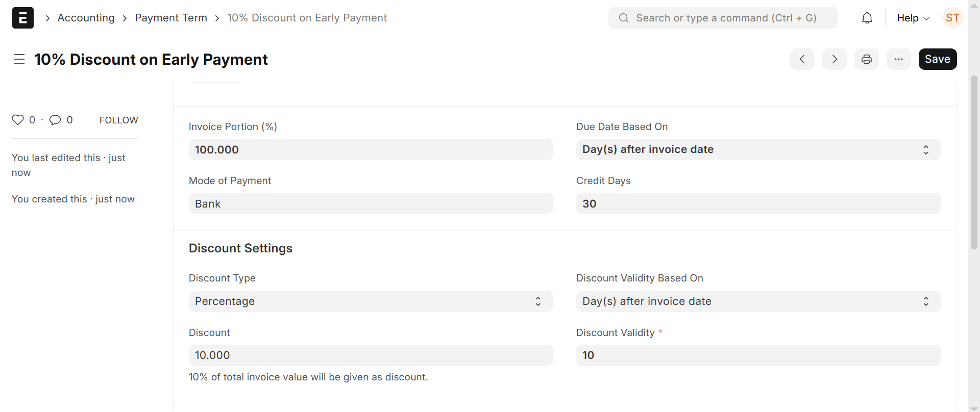
Task: Open the notifications bell
Action: 867,18
